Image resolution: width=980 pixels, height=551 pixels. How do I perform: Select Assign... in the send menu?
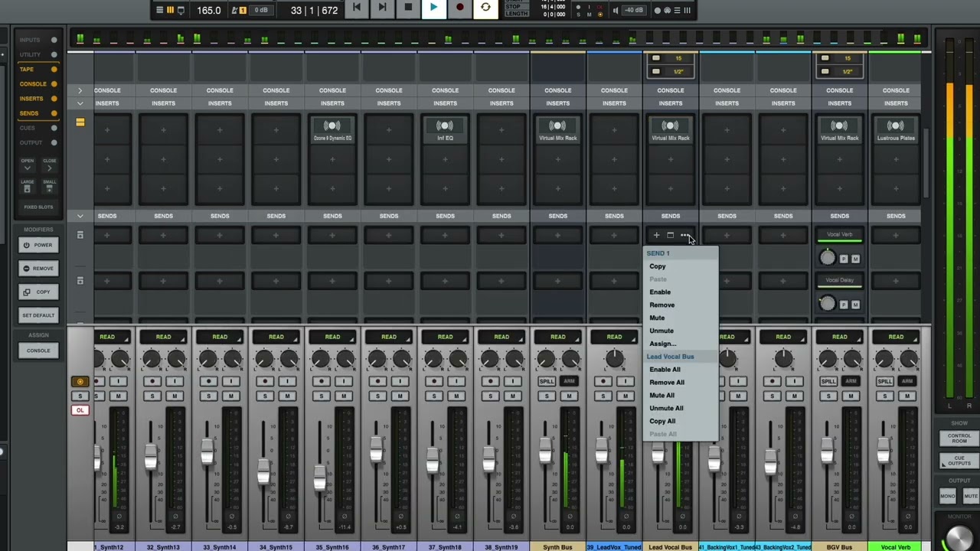pos(663,344)
